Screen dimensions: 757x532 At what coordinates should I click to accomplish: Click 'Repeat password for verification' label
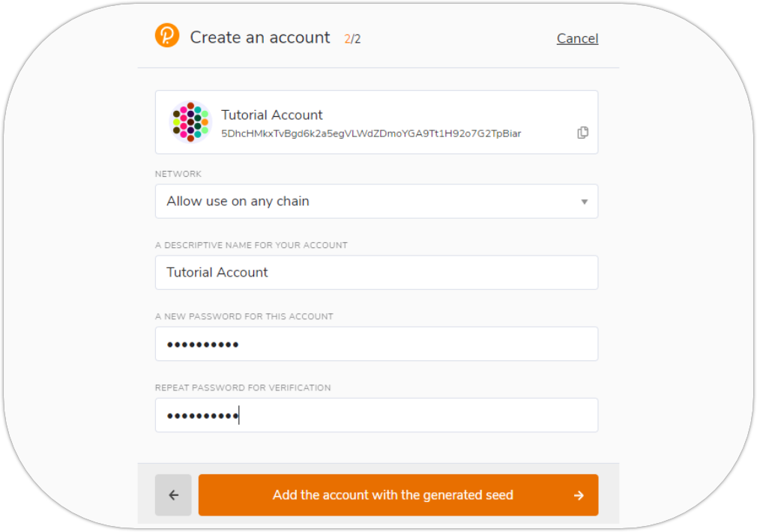click(243, 387)
